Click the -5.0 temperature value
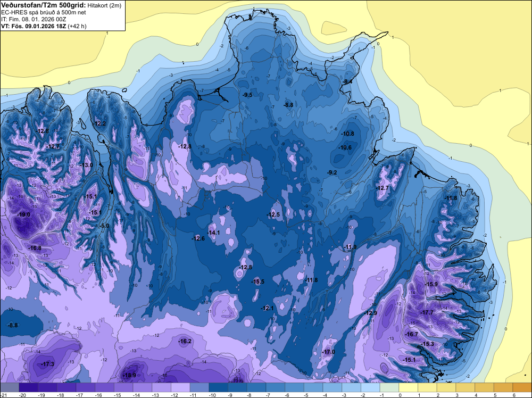The width and height of the screenshot is (532, 398). pos(104,226)
